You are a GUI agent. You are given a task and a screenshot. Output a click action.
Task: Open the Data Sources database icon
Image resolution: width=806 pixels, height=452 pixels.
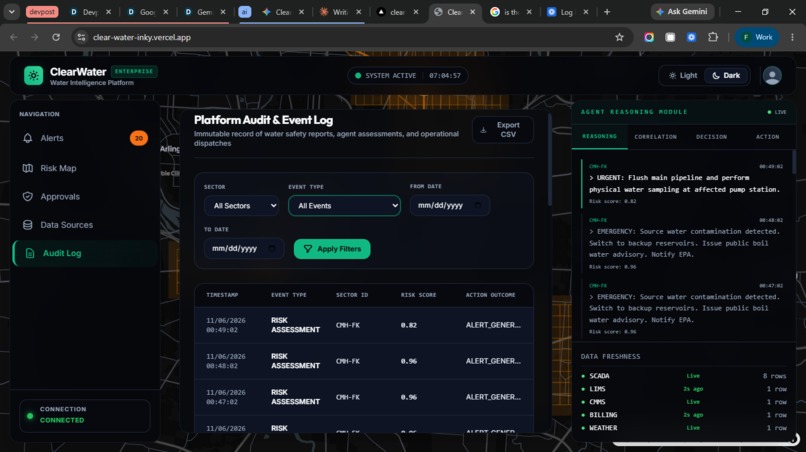pyautogui.click(x=28, y=225)
